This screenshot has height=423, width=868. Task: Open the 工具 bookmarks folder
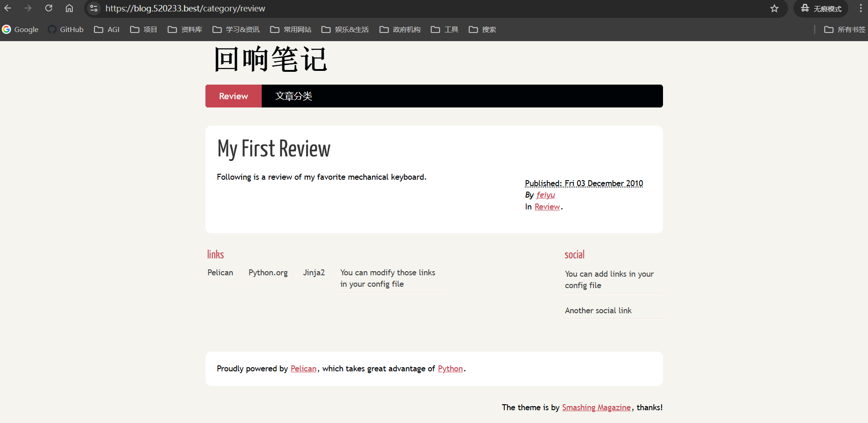point(444,29)
